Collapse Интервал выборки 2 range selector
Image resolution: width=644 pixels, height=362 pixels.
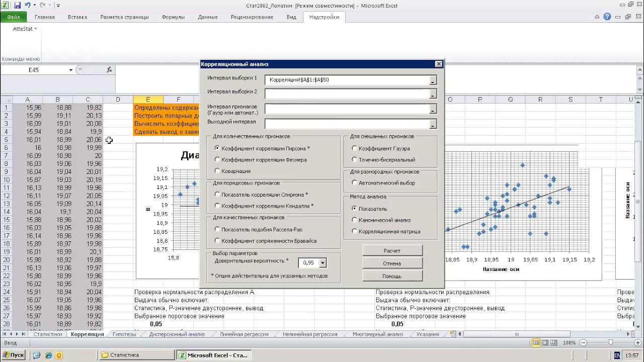tap(432, 94)
